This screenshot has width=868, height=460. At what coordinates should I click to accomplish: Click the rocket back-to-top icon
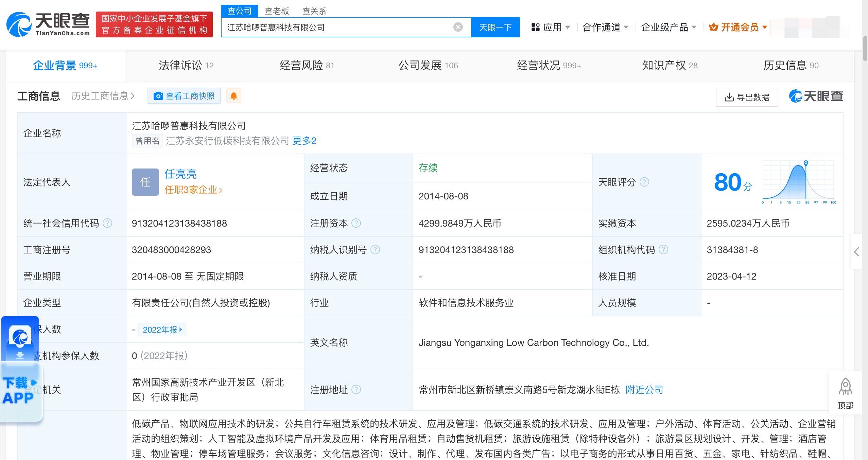click(845, 387)
